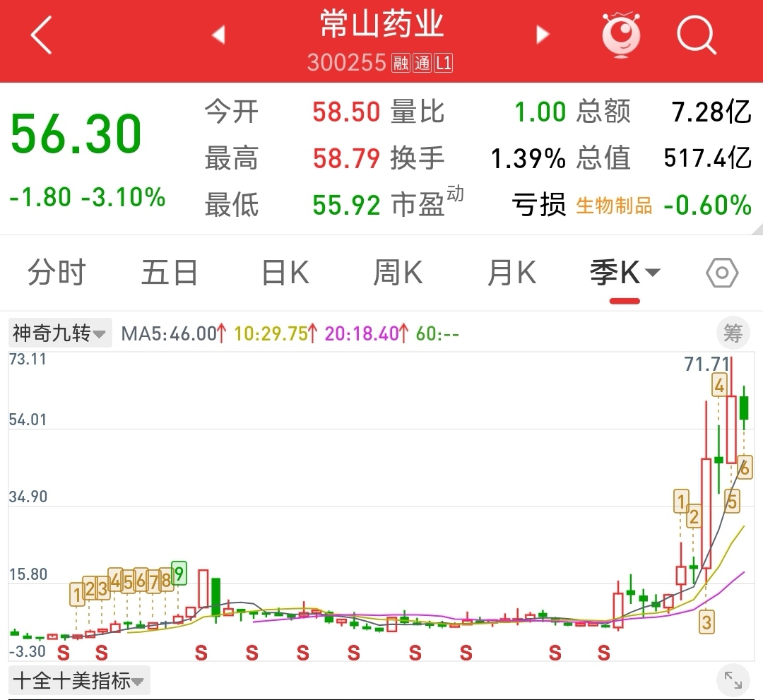Image resolution: width=763 pixels, height=700 pixels.
Task: Switch to previous stock with left triangle
Action: 218,35
